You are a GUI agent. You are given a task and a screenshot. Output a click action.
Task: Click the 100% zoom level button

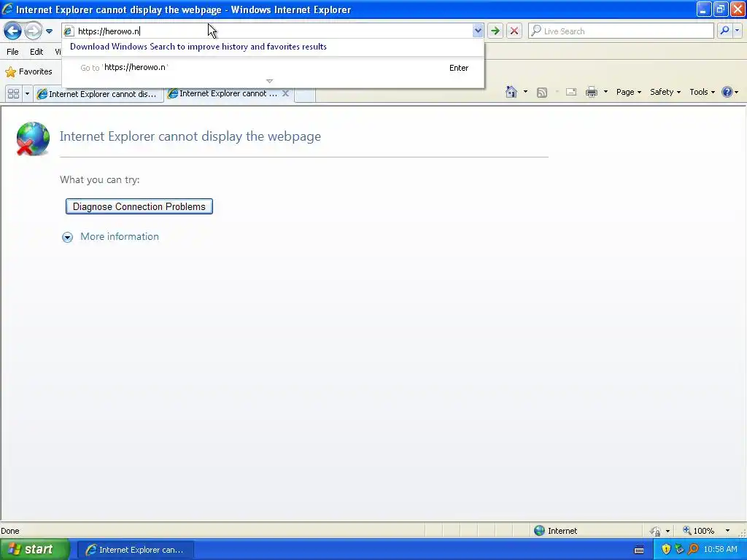tap(698, 531)
